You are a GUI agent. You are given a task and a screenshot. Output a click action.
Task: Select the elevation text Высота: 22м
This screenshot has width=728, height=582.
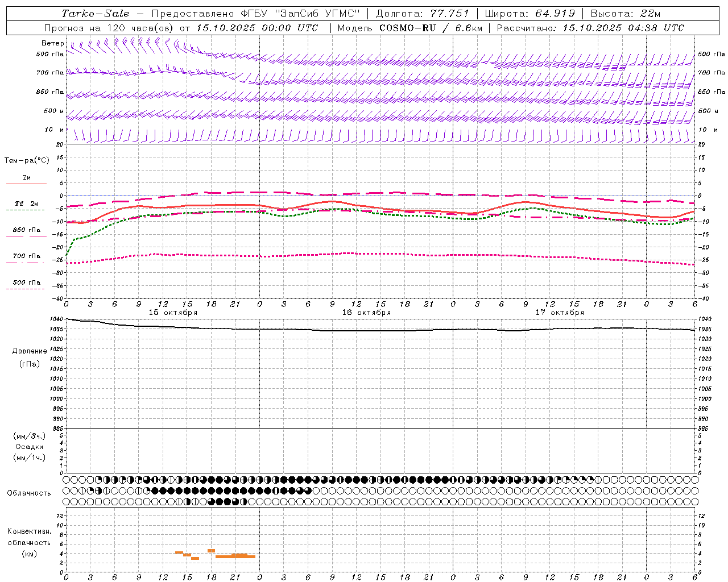[626, 14]
